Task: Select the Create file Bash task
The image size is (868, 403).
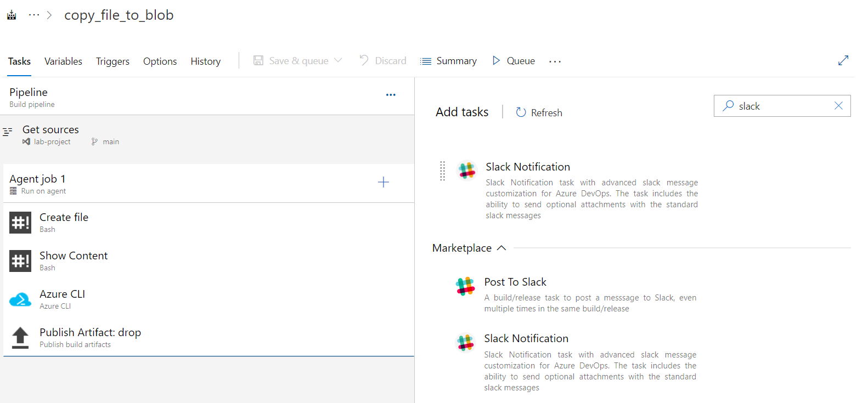Action: [x=208, y=222]
